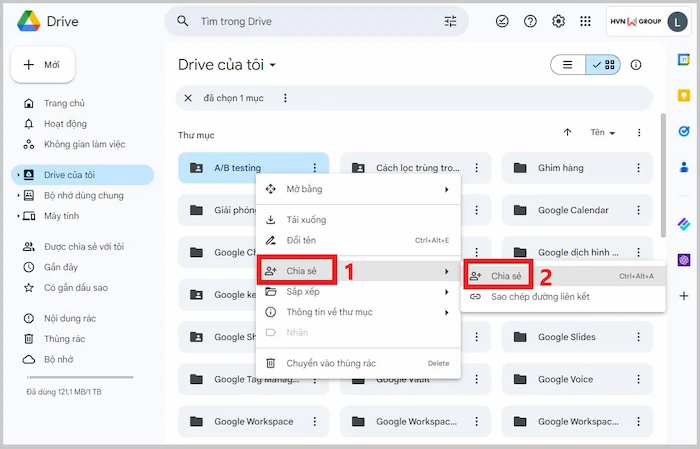
Task: Click 'Đã dùng 121,1 MB/1 TB' text
Action: click(x=64, y=392)
